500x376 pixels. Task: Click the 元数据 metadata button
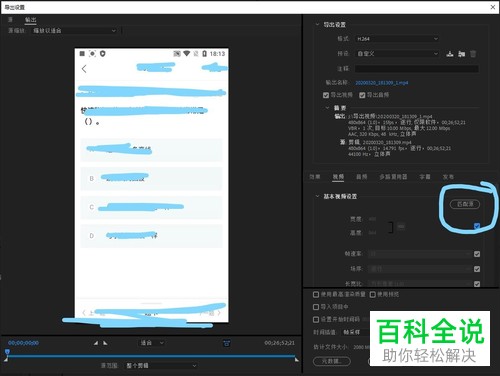click(x=332, y=361)
